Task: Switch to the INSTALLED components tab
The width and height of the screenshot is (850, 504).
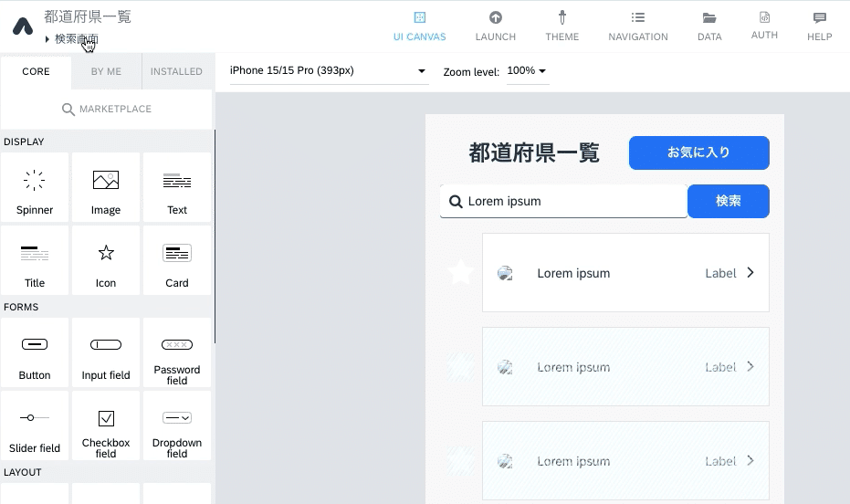Action: (176, 71)
